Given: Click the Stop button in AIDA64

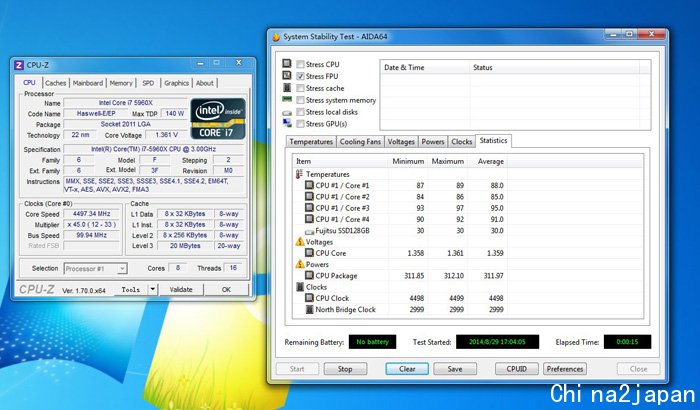Looking at the screenshot, I should pyautogui.click(x=345, y=369).
